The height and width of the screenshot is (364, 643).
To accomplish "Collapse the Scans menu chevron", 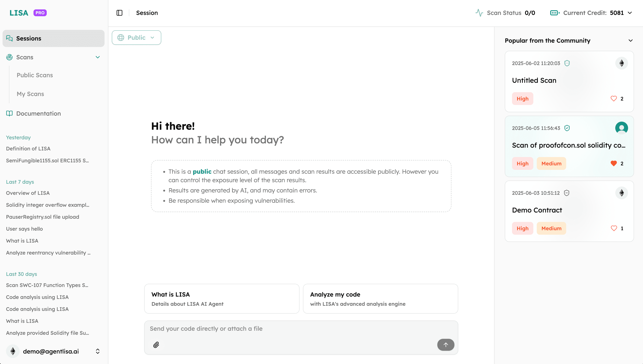I will pos(98,57).
